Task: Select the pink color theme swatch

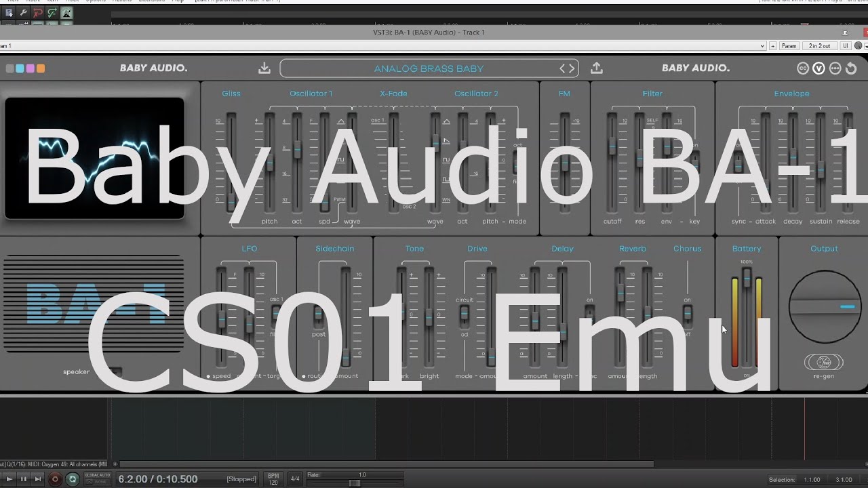Action: click(x=30, y=68)
